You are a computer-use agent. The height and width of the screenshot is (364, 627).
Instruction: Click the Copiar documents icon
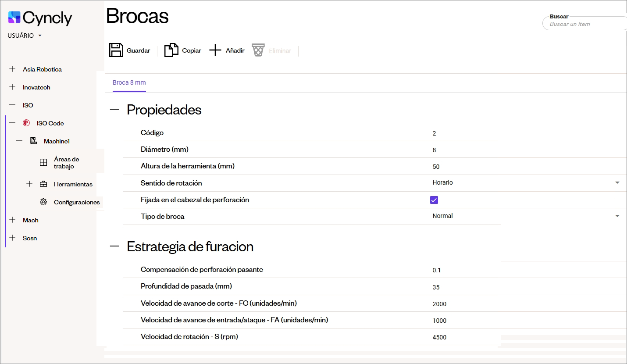tap(171, 50)
